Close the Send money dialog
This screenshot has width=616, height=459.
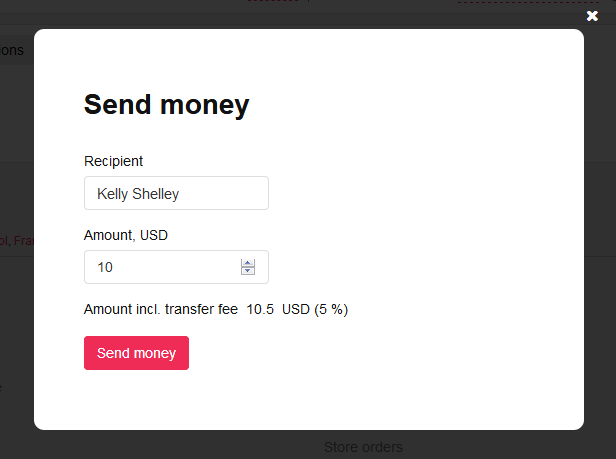click(x=592, y=16)
